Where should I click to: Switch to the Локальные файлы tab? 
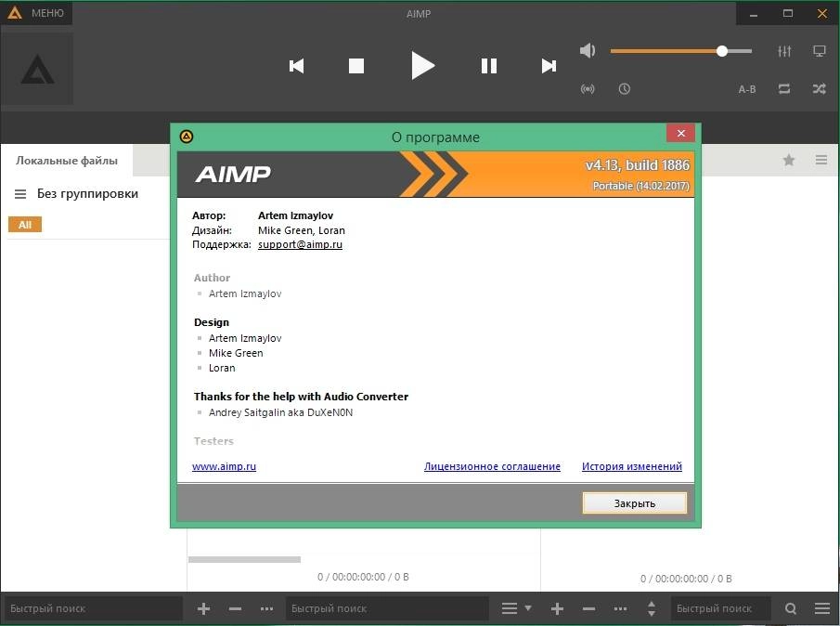click(67, 161)
